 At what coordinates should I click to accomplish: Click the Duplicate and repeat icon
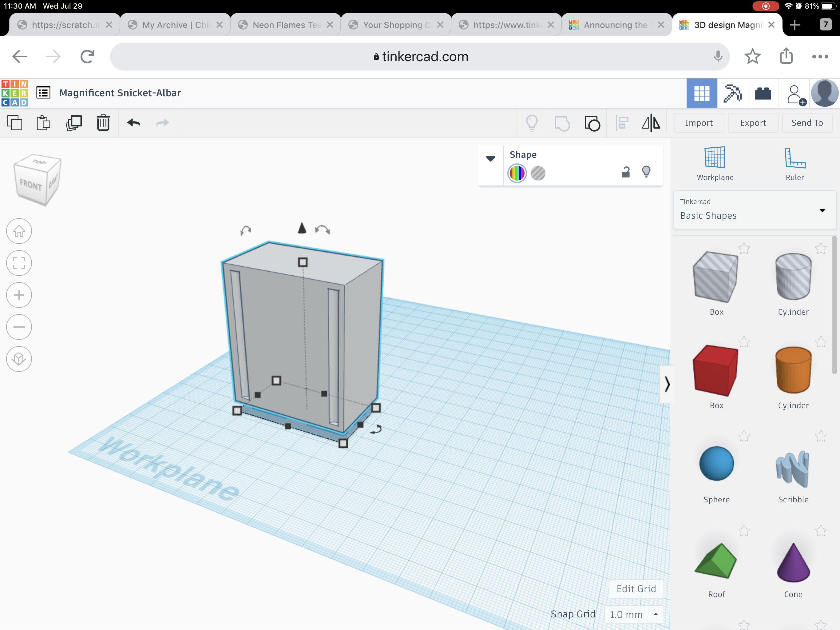pos(74,123)
